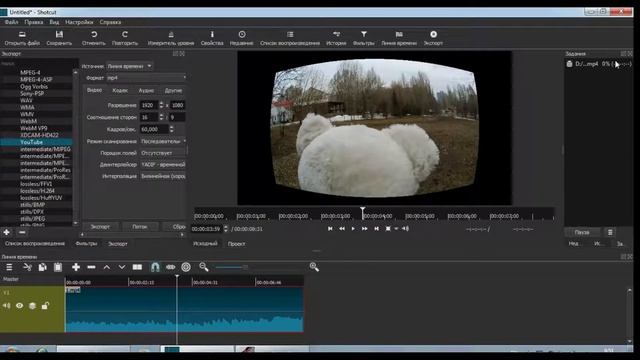Switch to the Аудио export tab

[146, 90]
